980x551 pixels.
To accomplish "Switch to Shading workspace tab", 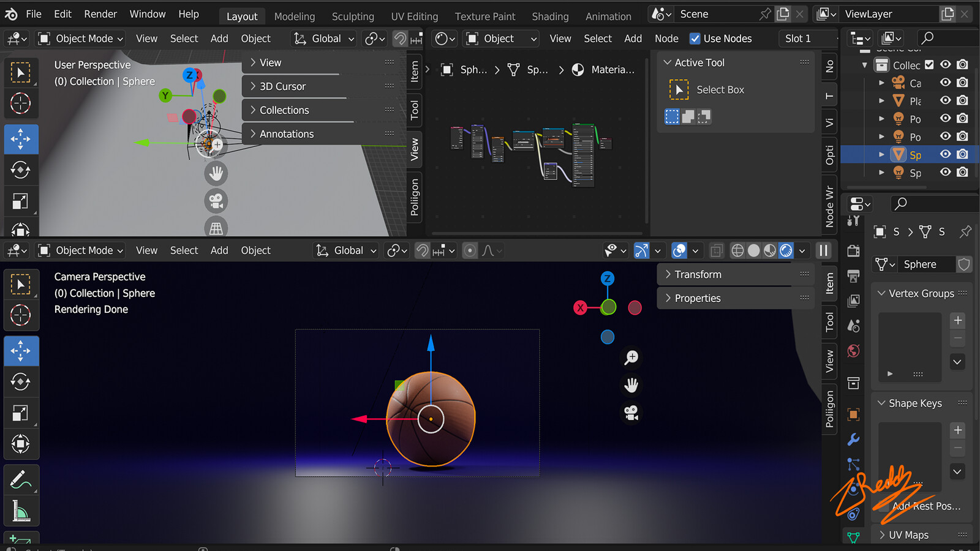I will (550, 17).
